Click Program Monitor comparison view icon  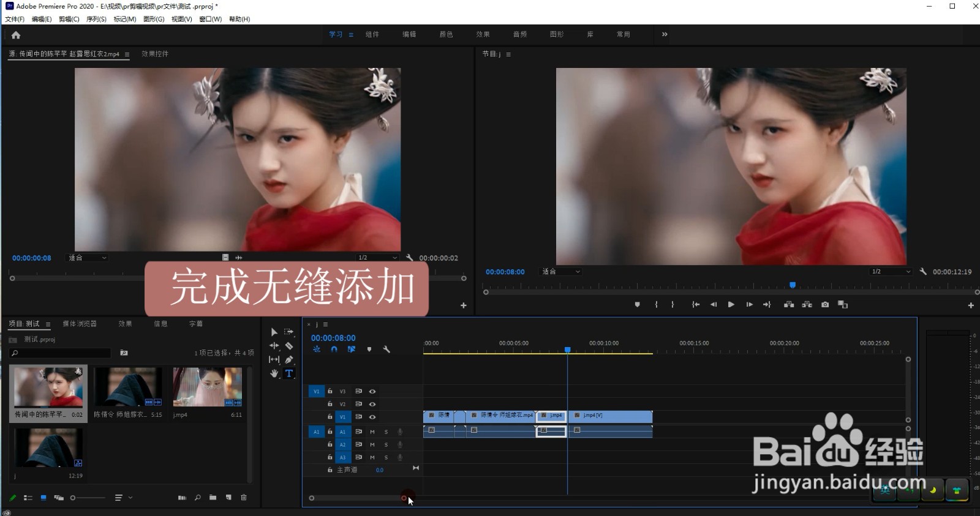pos(843,304)
